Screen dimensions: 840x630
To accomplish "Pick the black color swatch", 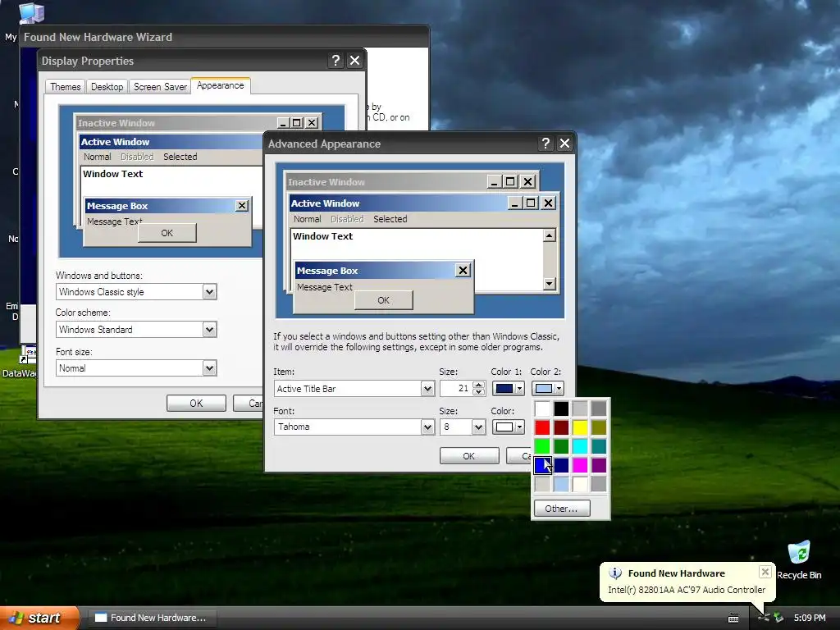I will click(x=561, y=409).
